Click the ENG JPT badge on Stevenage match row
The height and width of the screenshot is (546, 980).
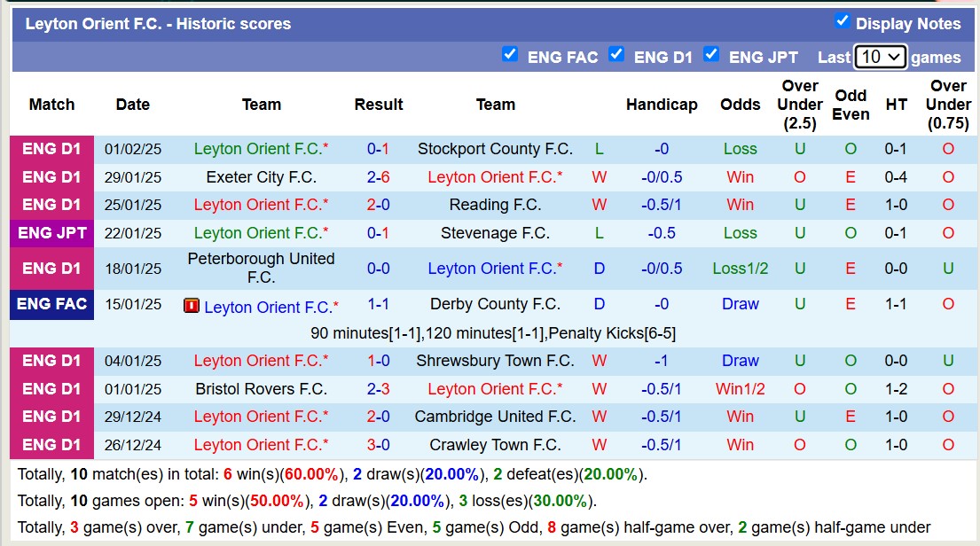tap(51, 233)
